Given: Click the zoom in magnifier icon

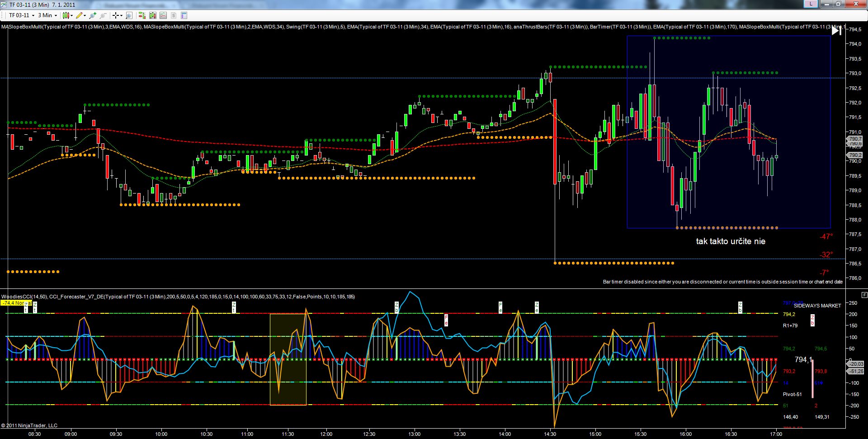Looking at the screenshot, I should 93,15.
